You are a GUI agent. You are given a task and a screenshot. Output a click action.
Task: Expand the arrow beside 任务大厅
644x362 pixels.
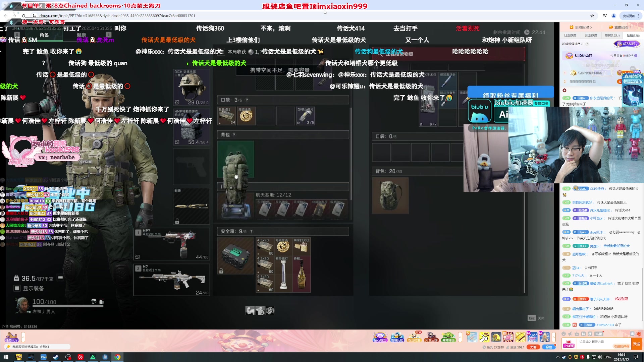[x=23, y=337]
